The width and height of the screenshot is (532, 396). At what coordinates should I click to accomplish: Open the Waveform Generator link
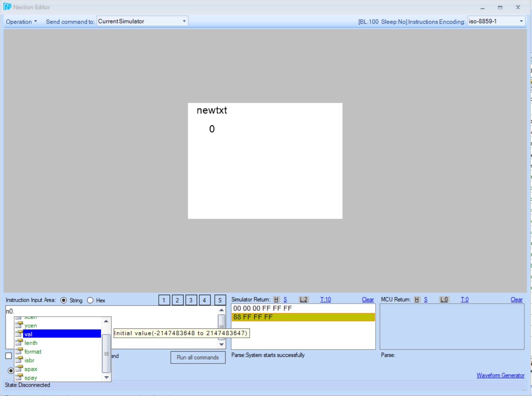click(x=500, y=375)
